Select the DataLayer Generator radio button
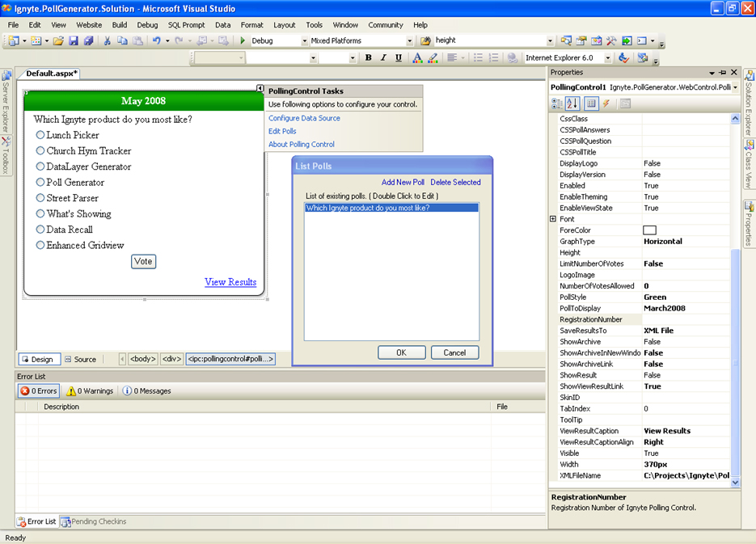 tap(40, 167)
